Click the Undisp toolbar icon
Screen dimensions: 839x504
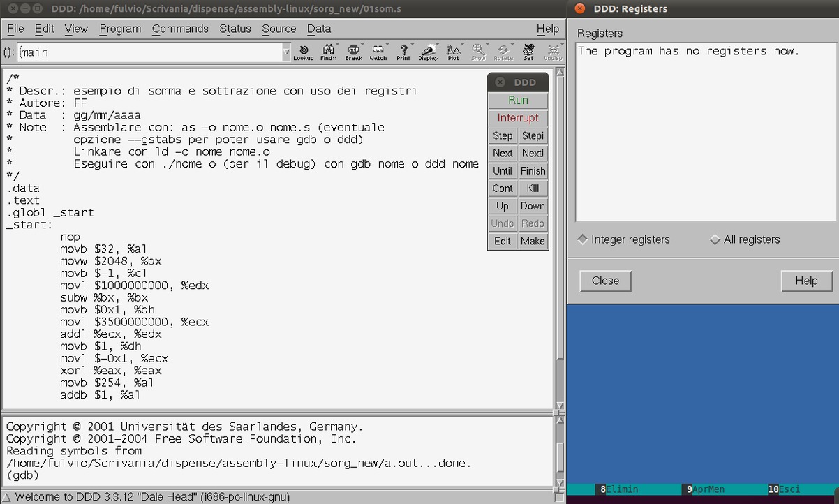(x=553, y=52)
